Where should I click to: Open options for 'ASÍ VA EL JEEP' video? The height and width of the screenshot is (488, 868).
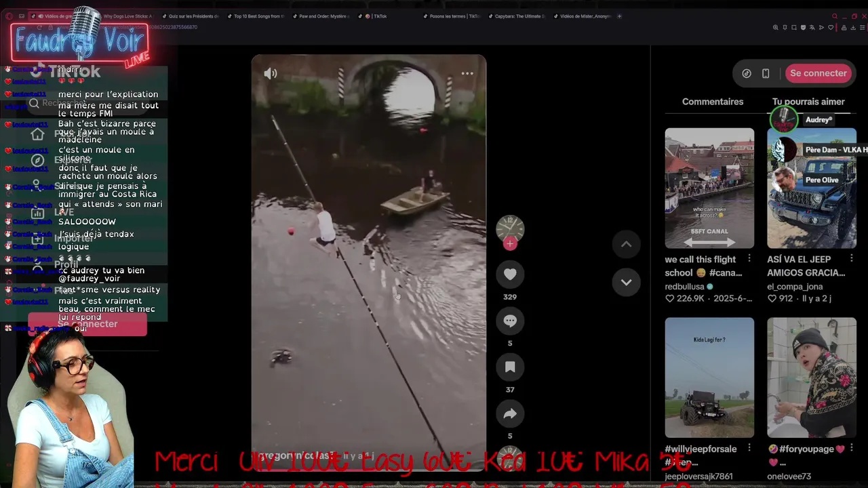852,258
